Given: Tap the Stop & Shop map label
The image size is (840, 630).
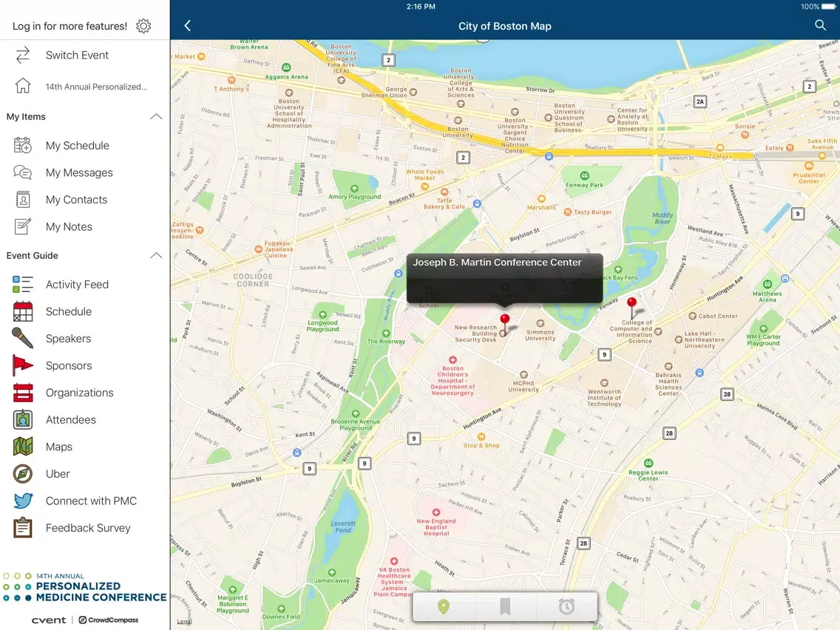Looking at the screenshot, I should 481,445.
